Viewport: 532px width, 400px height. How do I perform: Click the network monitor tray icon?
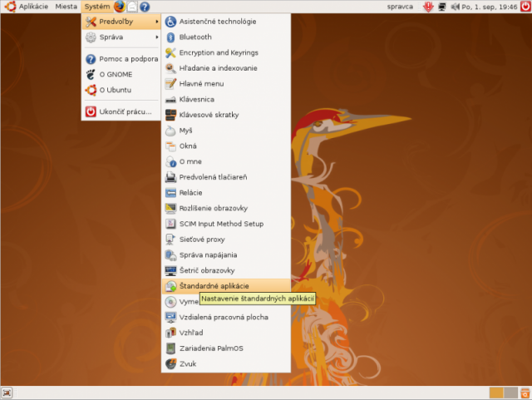coord(442,7)
